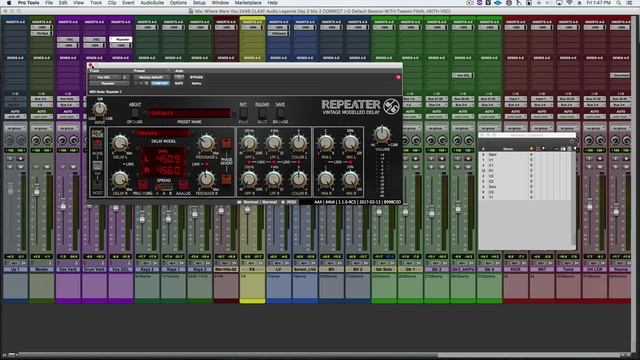The height and width of the screenshot is (360, 640).
Task: Flip the ABOUT / OPTIONS switch
Action: (x=135, y=113)
